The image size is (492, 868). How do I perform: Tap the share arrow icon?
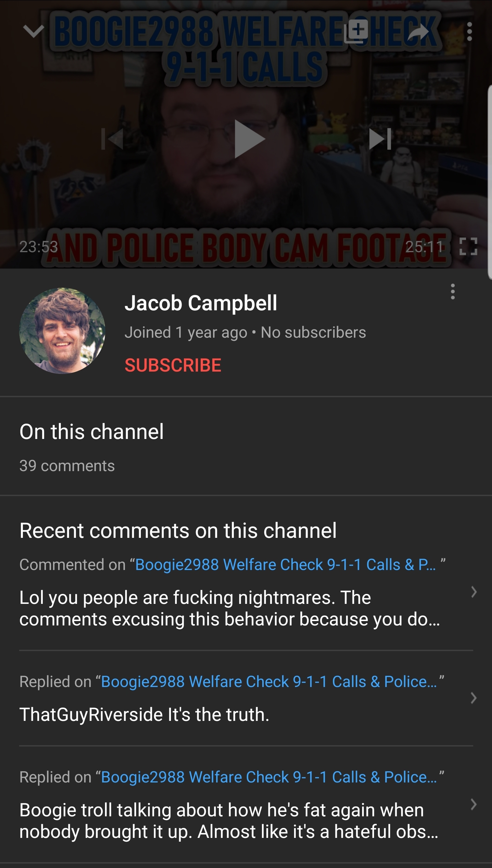tap(418, 32)
